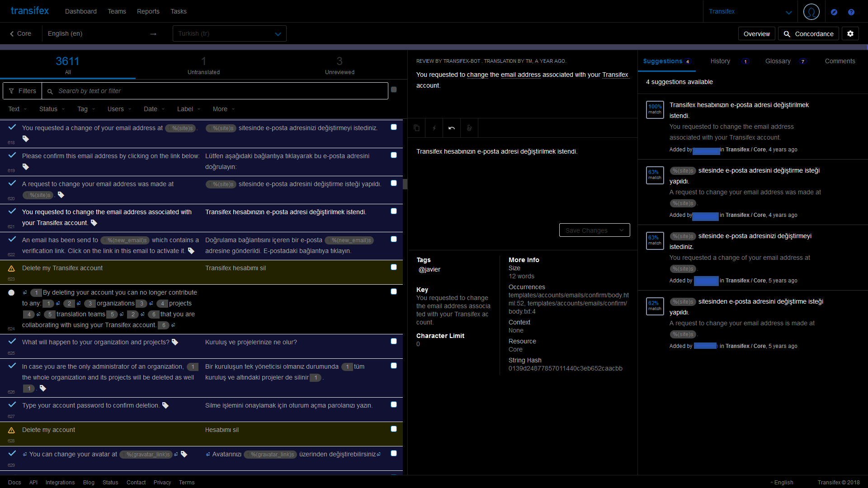Open the Save Changes dropdown arrow
The image size is (868, 488).
(622, 230)
